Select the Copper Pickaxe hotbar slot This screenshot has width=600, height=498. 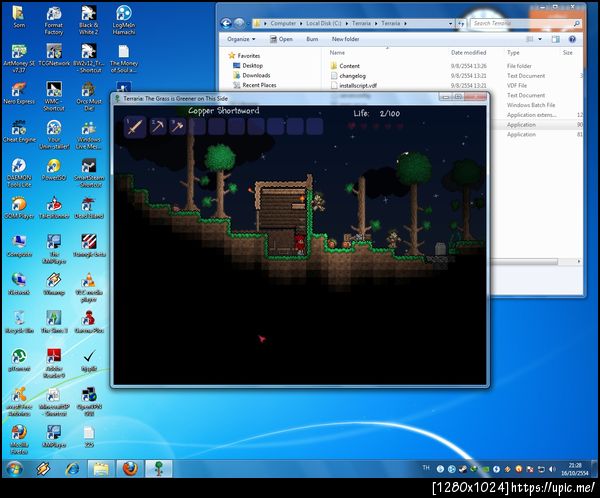tap(158, 127)
